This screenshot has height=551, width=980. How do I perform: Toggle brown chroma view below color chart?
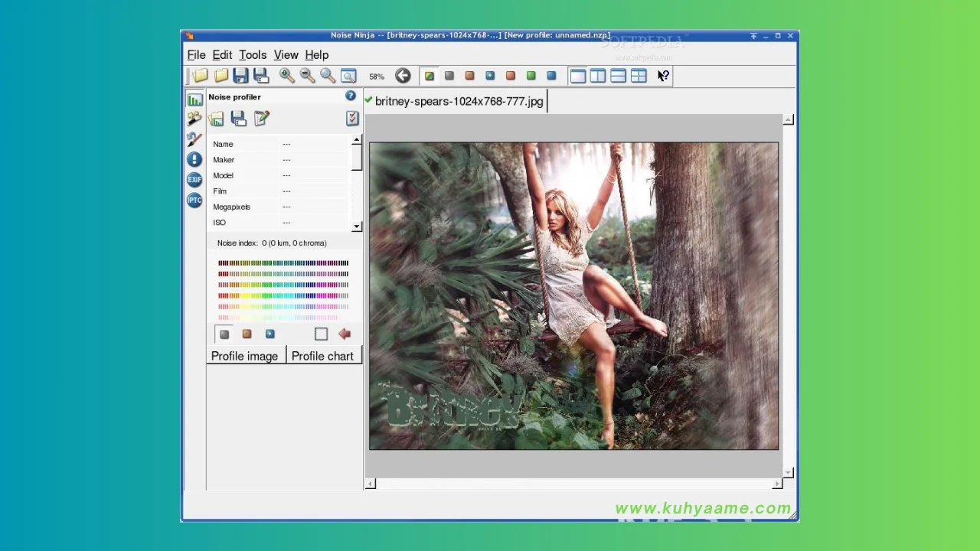pos(247,334)
